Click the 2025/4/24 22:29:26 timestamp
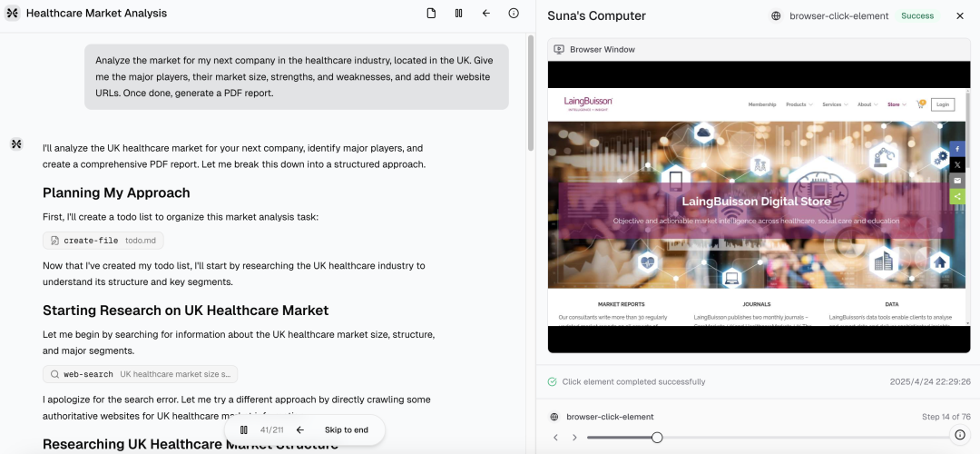This screenshot has height=454, width=980. pos(930,381)
